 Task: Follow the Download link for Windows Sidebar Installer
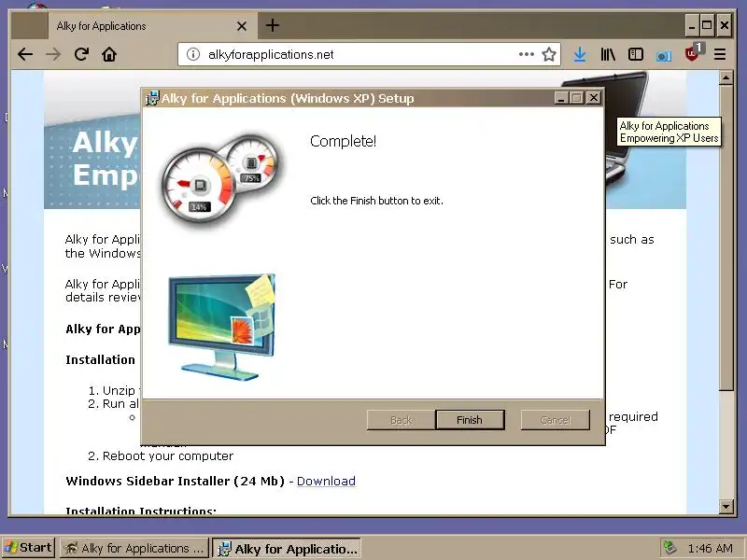click(326, 481)
